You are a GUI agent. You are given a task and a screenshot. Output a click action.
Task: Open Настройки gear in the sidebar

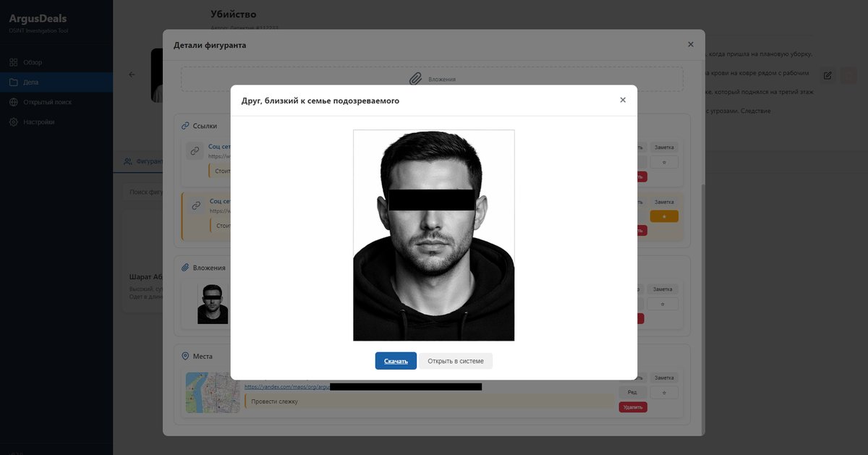38,122
